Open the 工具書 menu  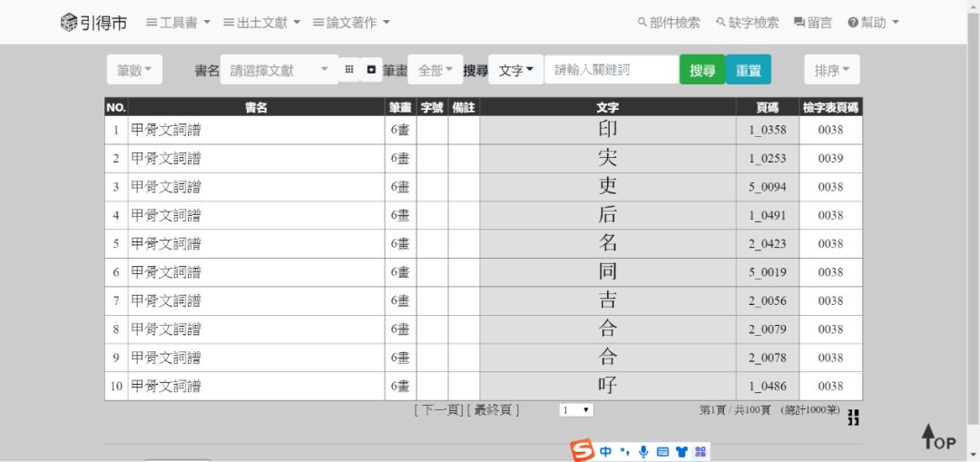(178, 23)
